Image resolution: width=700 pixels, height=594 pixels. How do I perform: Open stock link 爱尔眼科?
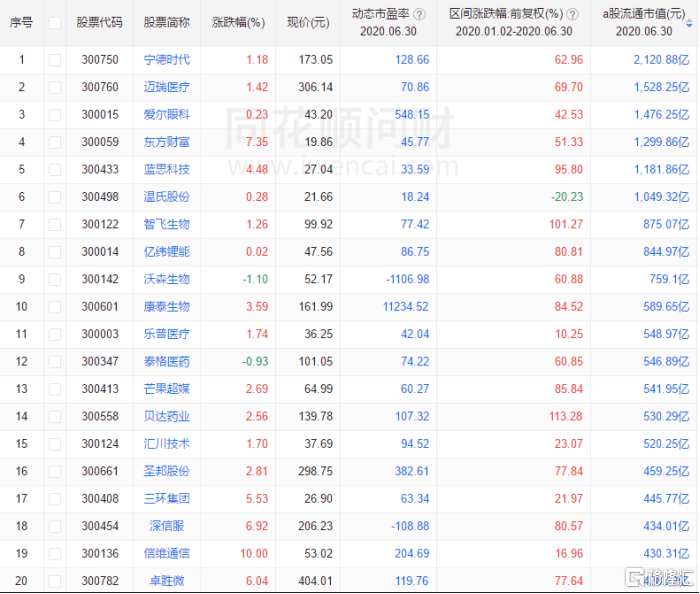pos(166,115)
